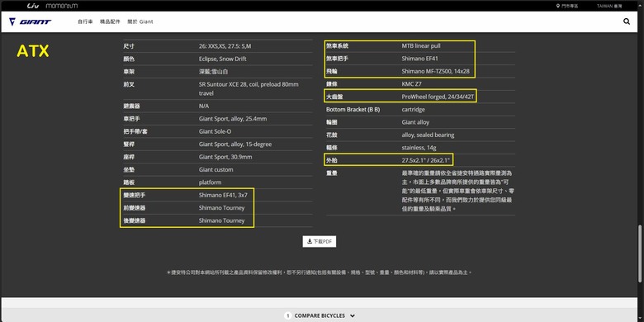The image size is (644, 322).
Task: Open the 自行車 menu
Action: point(85,21)
